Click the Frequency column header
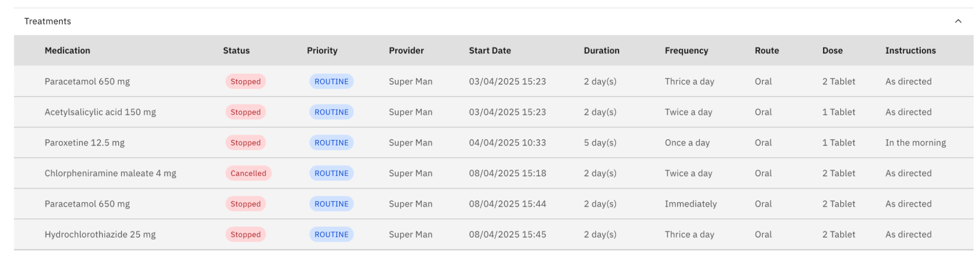The height and width of the screenshot is (264, 980). click(686, 50)
